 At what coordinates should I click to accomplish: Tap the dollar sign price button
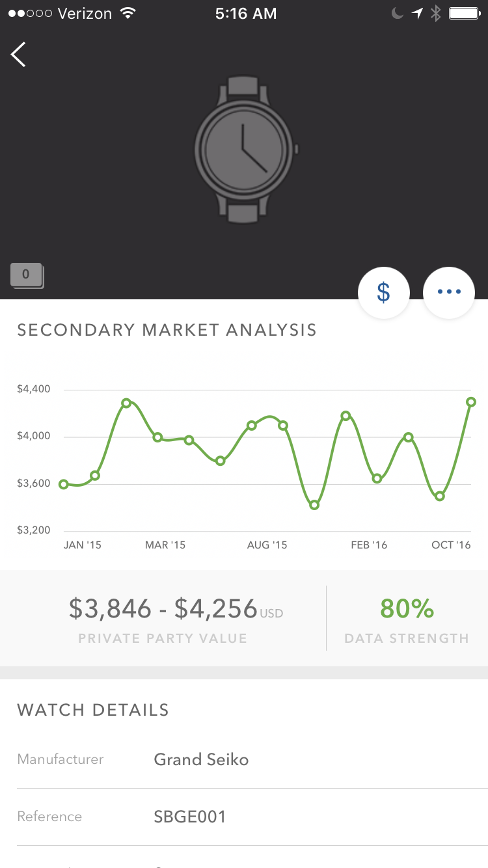384,293
